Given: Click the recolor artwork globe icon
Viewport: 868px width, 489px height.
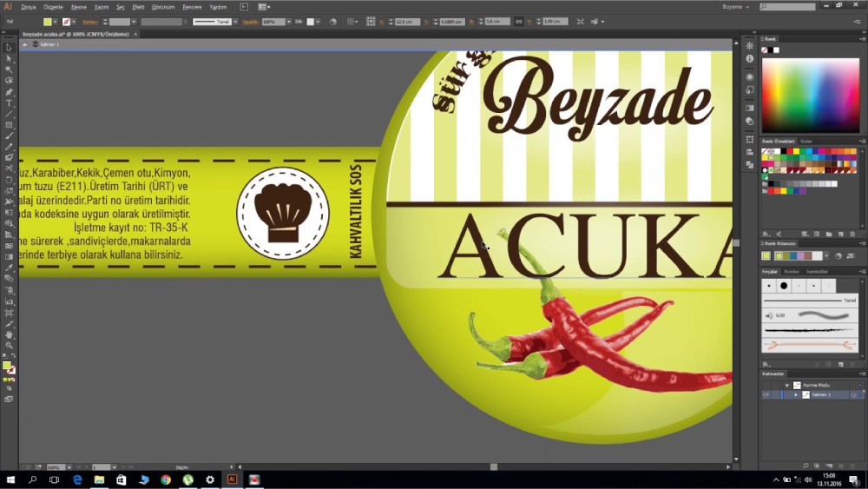Looking at the screenshot, I should (332, 22).
